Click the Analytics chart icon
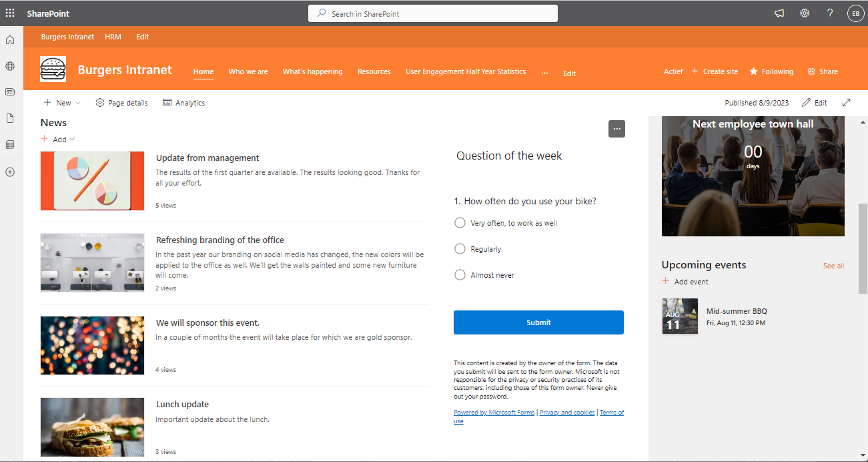 pos(167,103)
